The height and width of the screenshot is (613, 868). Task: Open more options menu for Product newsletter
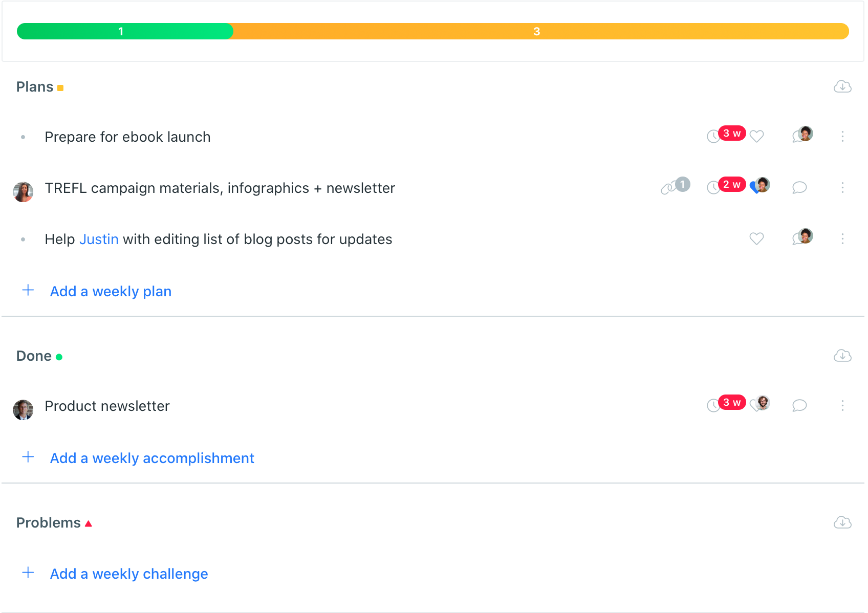tap(842, 406)
